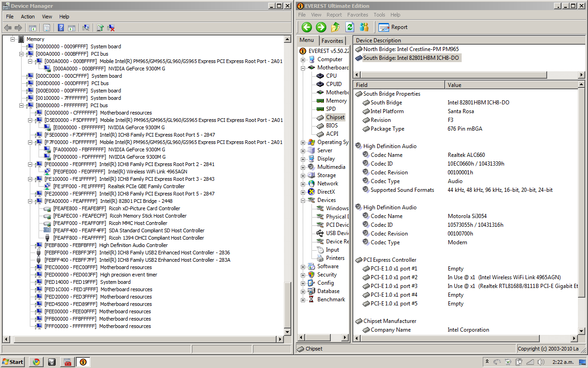Click EVEREST Up folder icon
This screenshot has height=368, width=588.
point(335,27)
